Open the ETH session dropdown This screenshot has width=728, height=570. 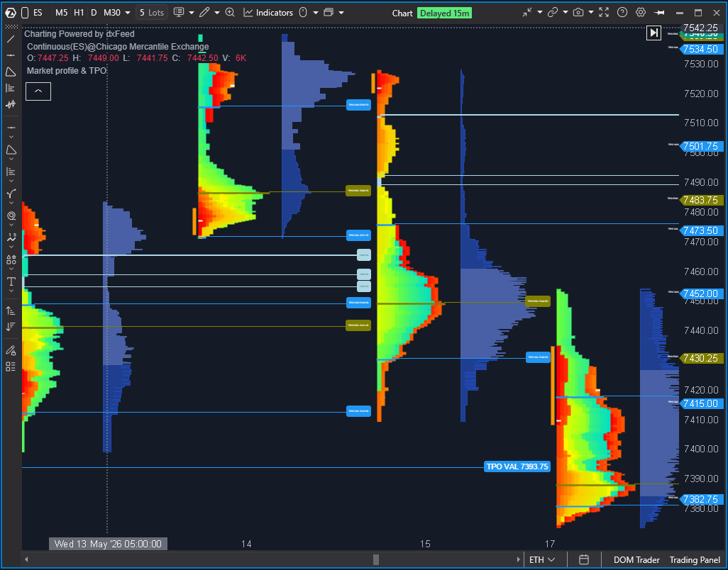click(542, 560)
